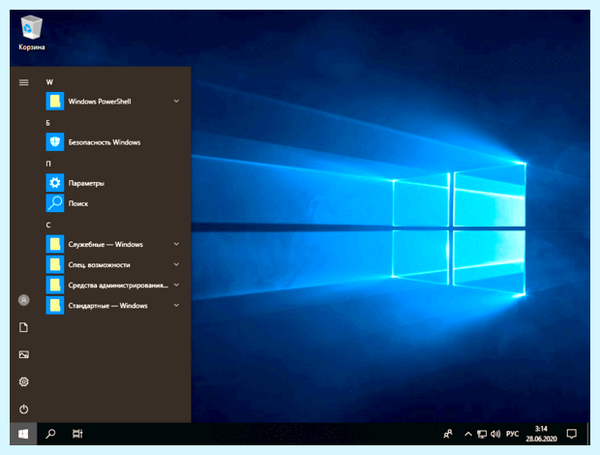The image size is (600, 455).
Task: Open the clock showing 3:14 28.06.2020
Action: click(x=541, y=434)
